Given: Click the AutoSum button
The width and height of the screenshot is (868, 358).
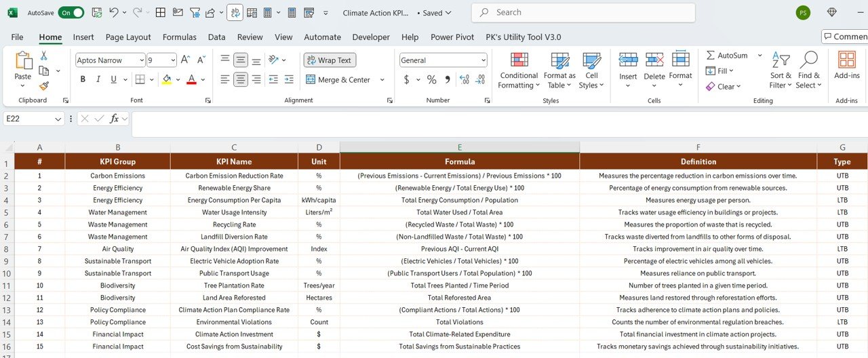Looking at the screenshot, I should 728,55.
